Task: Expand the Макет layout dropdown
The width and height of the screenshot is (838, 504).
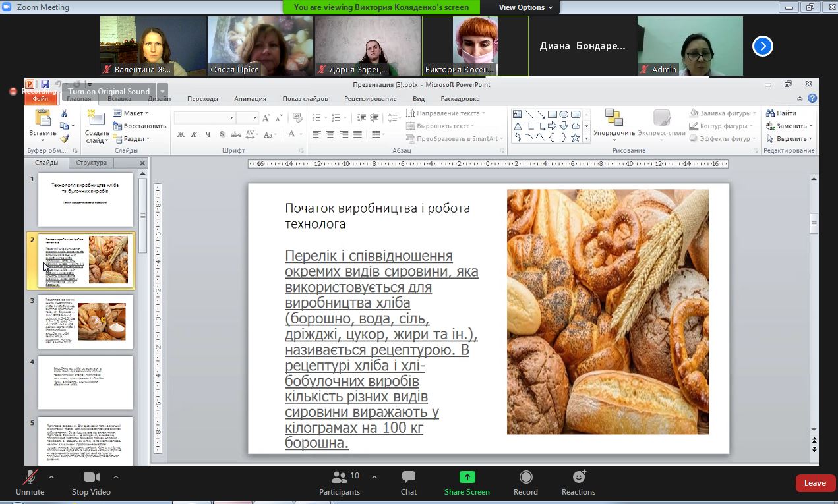Action: pos(132,113)
